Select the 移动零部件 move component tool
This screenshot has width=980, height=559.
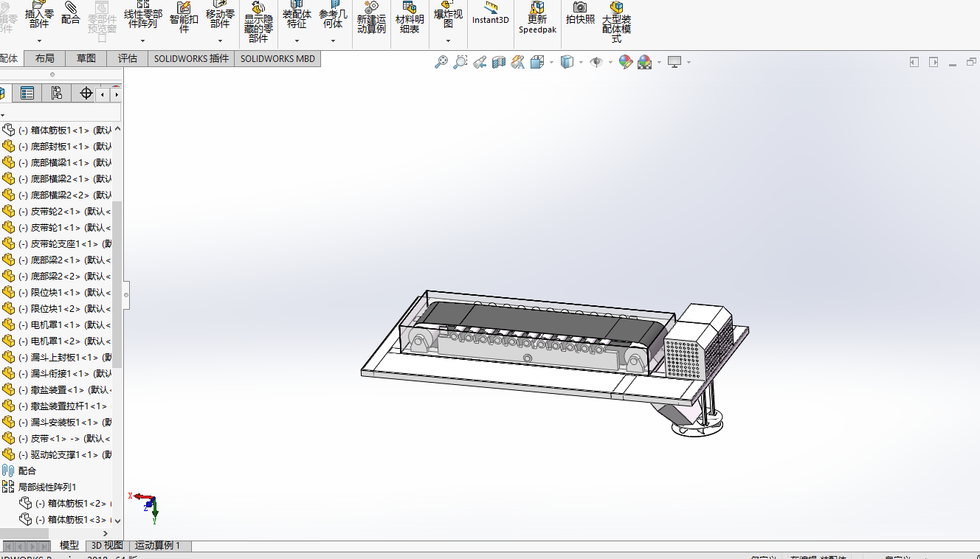coord(220,15)
